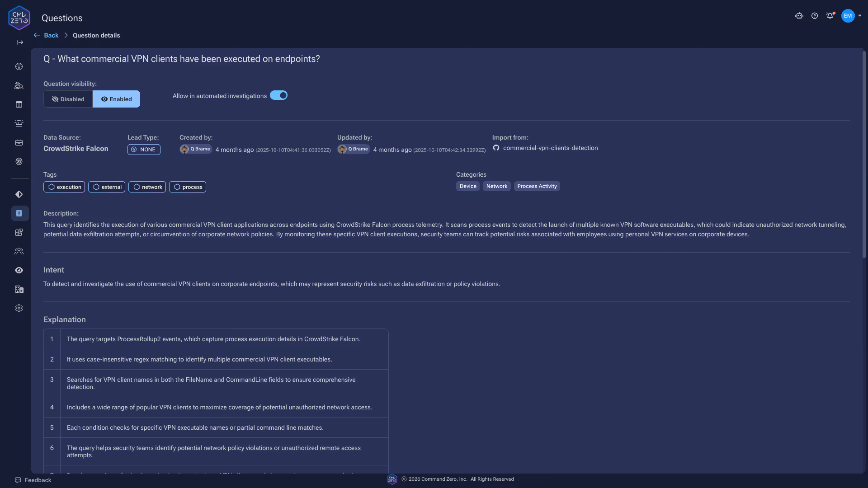Viewport: 868px width, 488px height.
Task: Click the execution tag
Action: (x=64, y=187)
